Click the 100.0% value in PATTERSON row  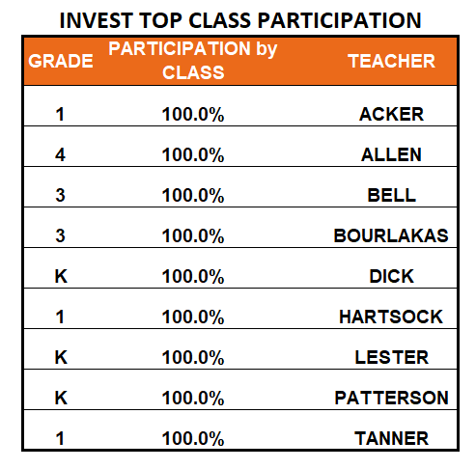point(193,399)
